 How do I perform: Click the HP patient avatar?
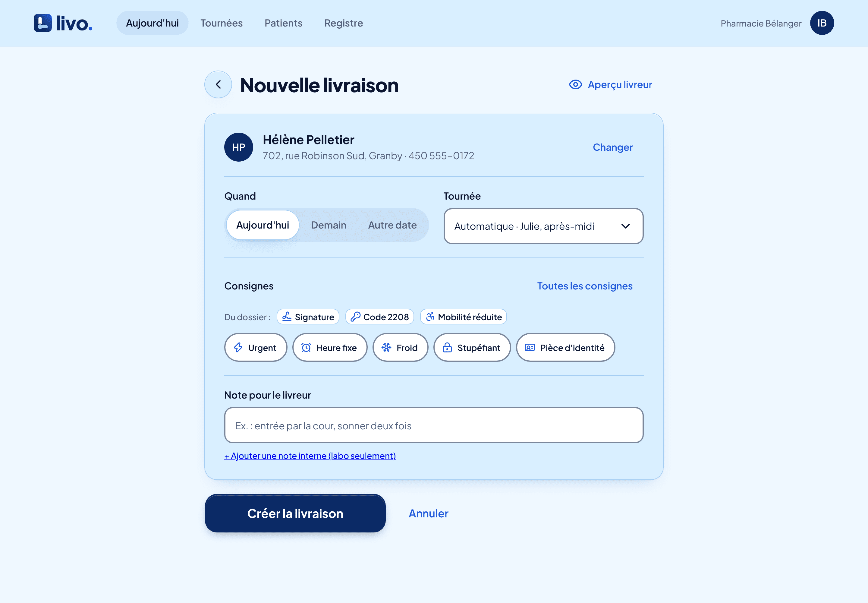click(239, 147)
